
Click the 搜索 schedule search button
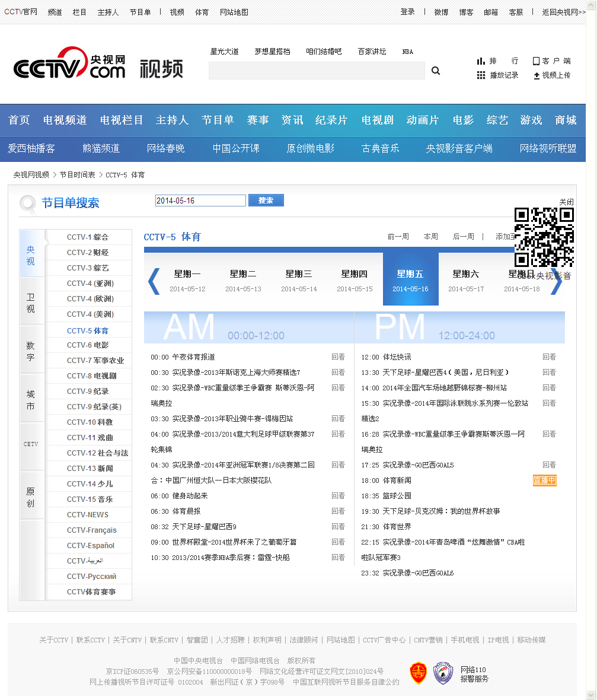click(266, 201)
